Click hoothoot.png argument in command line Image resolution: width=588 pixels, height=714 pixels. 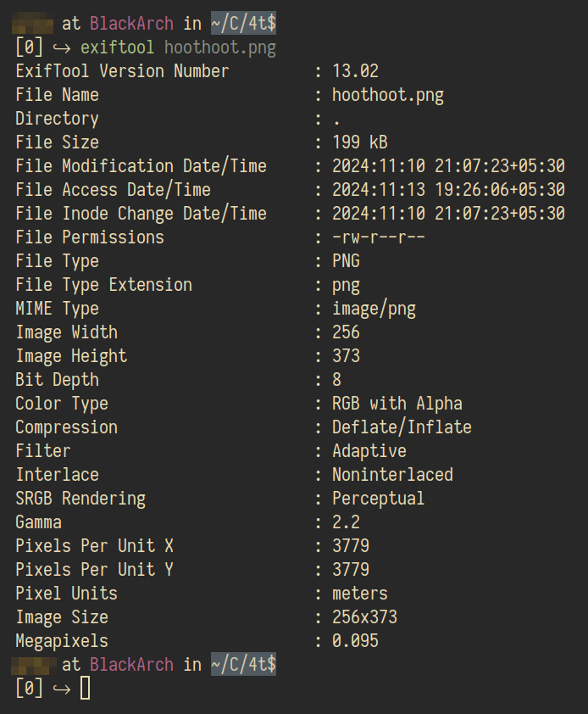[x=219, y=48]
